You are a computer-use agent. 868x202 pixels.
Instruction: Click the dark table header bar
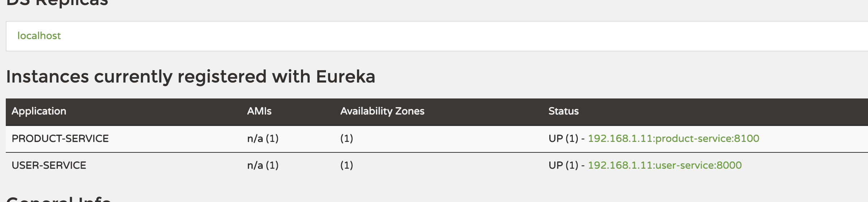[x=437, y=112]
